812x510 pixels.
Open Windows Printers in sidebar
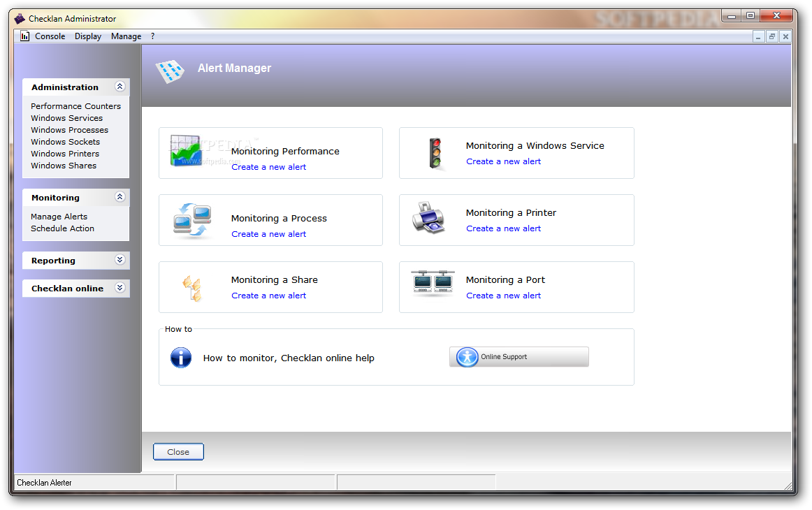coord(65,154)
